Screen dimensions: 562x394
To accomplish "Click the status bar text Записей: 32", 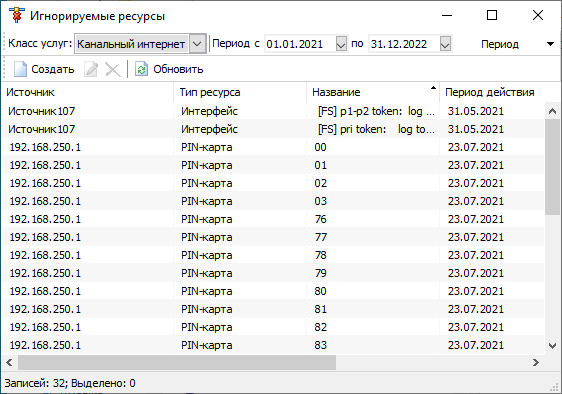I will [35, 383].
